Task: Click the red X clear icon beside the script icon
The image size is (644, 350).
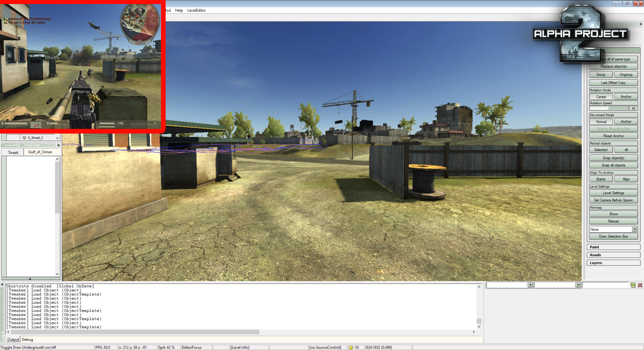Action: (640, 285)
